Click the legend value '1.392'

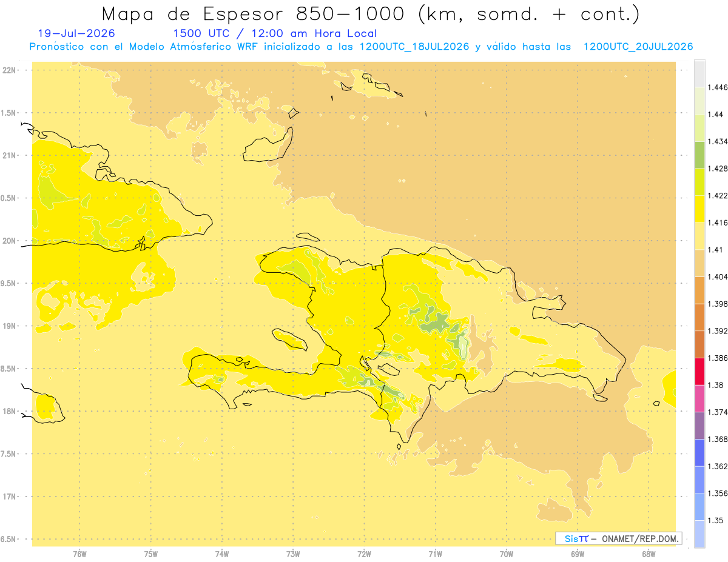point(718,331)
